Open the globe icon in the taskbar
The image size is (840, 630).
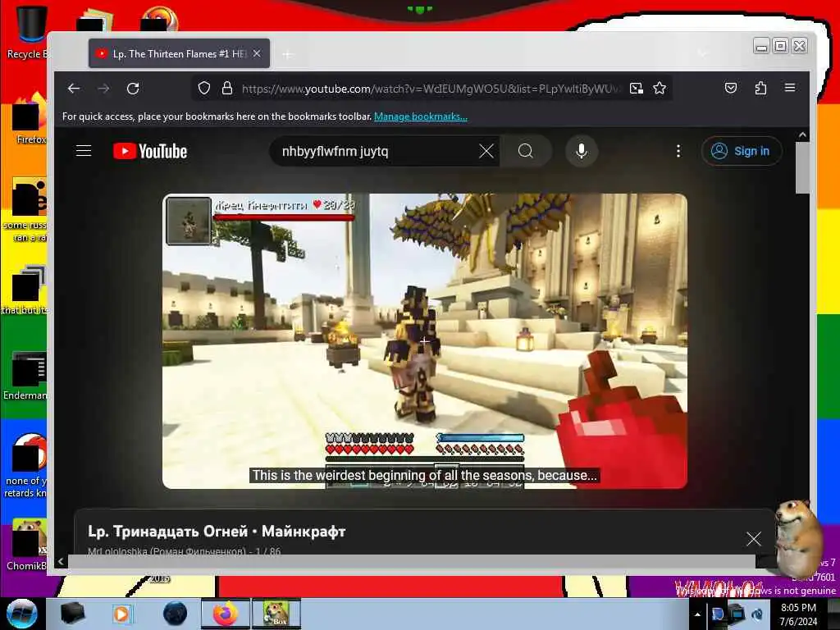(176, 614)
